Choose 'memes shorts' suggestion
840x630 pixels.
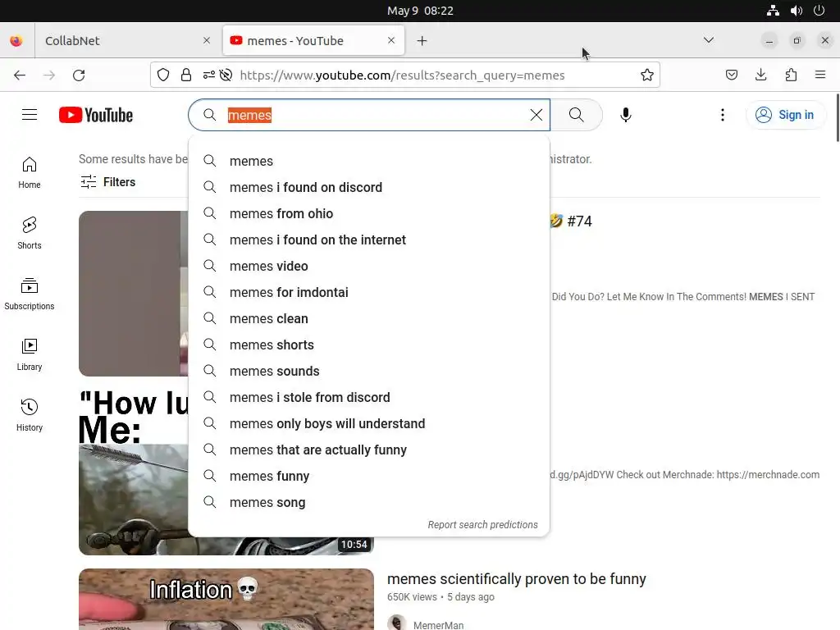(368, 345)
